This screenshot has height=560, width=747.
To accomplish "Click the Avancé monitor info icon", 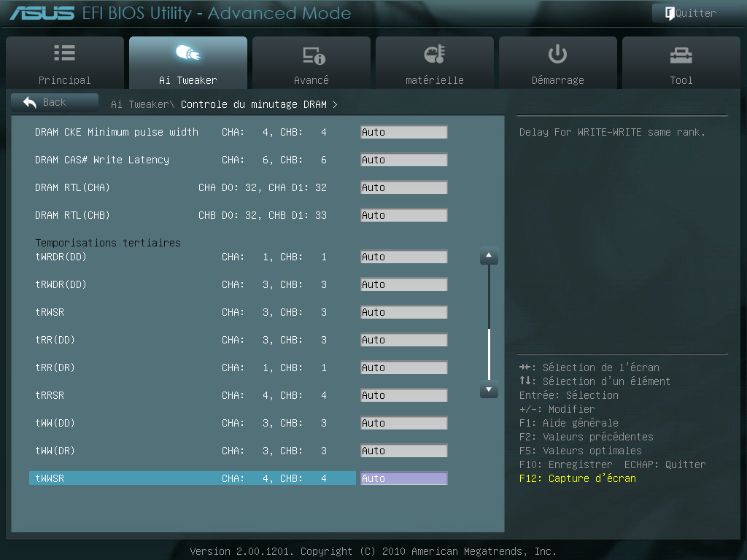I will click(313, 55).
